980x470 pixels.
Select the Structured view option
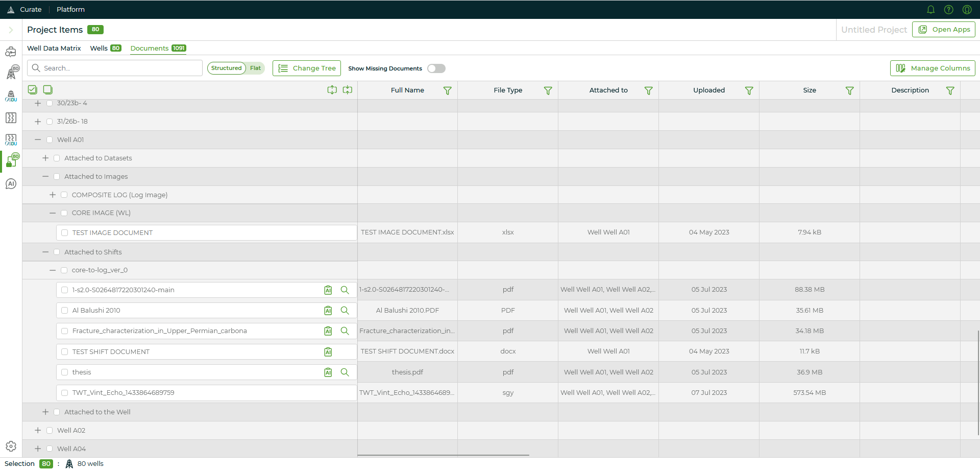click(x=227, y=68)
